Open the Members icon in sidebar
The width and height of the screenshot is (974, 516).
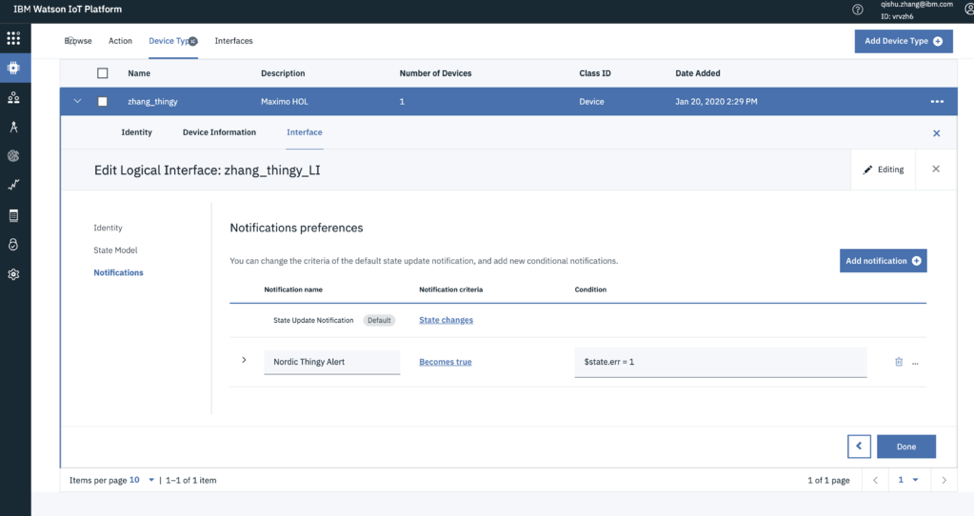click(x=13, y=97)
